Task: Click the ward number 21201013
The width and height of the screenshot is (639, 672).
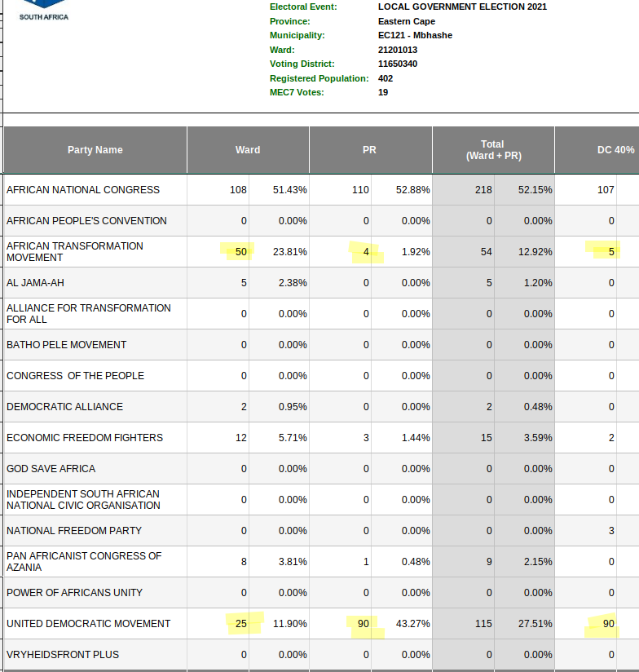Action: (x=398, y=50)
